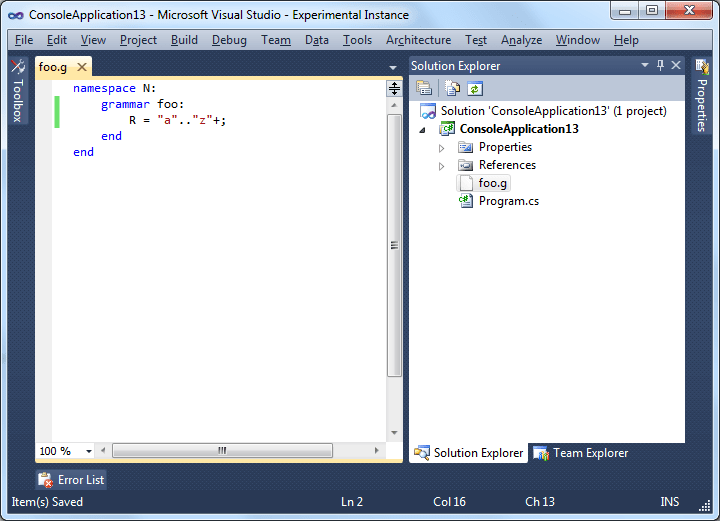Open the Build menu
The height and width of the screenshot is (521, 720).
(x=184, y=40)
